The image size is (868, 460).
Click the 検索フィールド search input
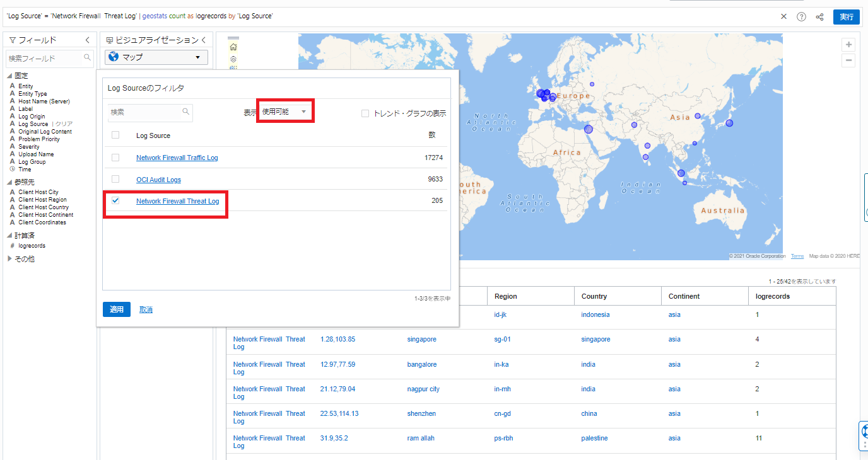coord(44,58)
